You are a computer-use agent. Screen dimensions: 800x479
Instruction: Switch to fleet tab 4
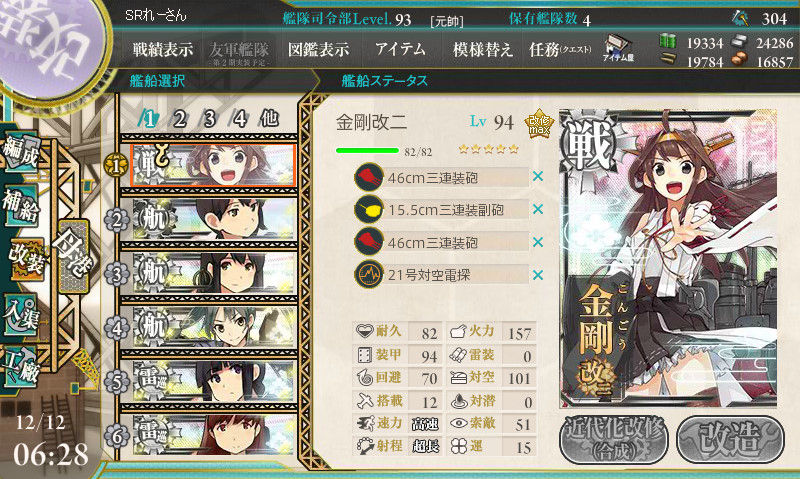pos(240,119)
